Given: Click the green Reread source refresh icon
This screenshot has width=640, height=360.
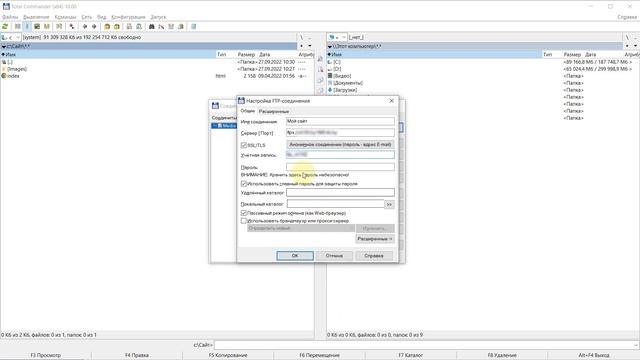Looking at the screenshot, I should pyautogui.click(x=5, y=27).
